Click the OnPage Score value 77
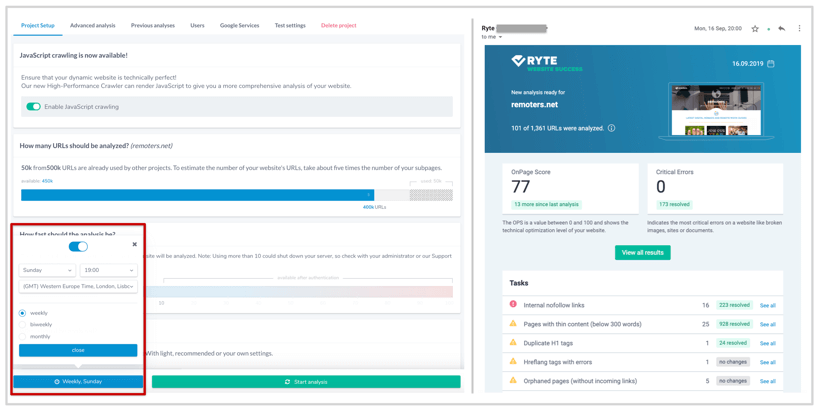820x413 pixels. 520,187
